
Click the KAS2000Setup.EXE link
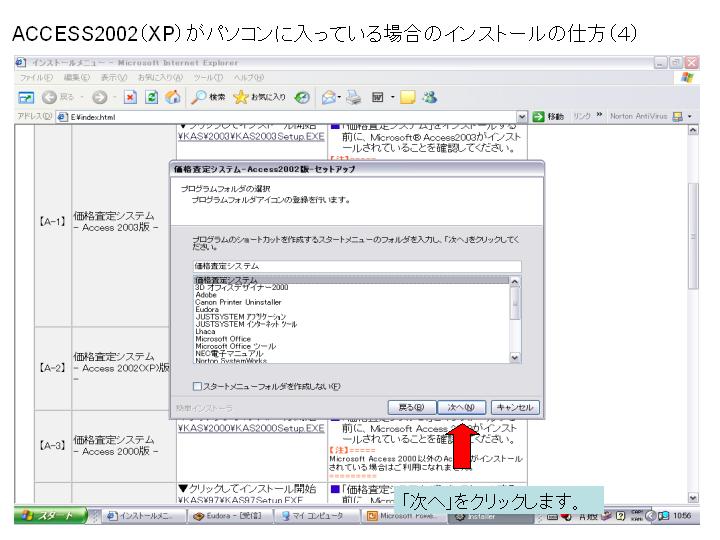(251, 428)
